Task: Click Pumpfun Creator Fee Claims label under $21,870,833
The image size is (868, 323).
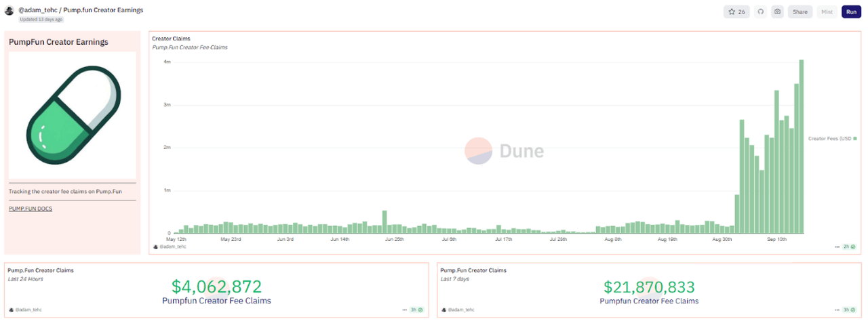Action: click(649, 301)
